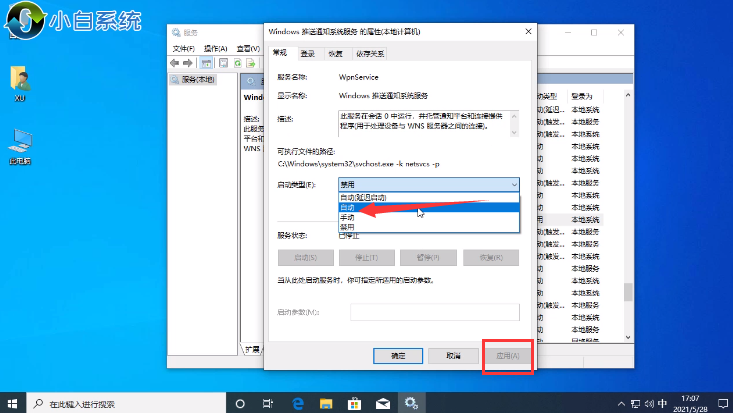Choose 禁用 option in the open list
The image size is (733, 413).
click(429, 227)
